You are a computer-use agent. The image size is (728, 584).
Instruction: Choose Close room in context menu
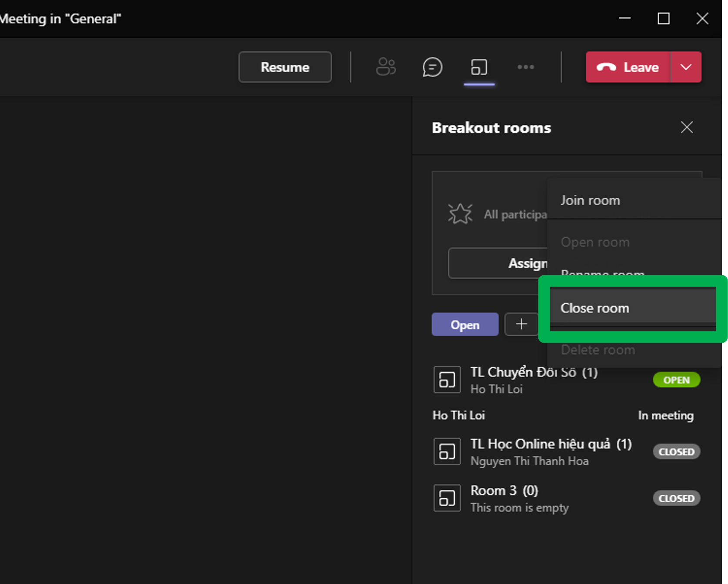[594, 308]
